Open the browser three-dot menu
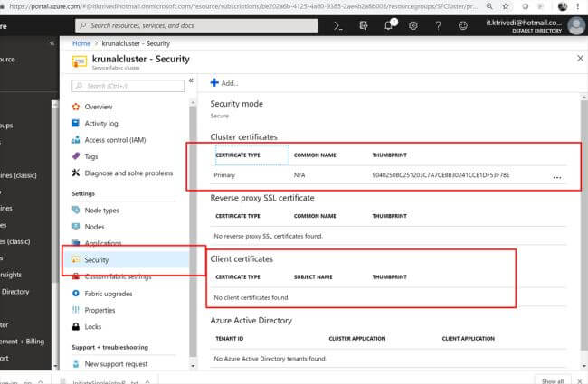The height and width of the screenshot is (384, 588). click(x=578, y=6)
